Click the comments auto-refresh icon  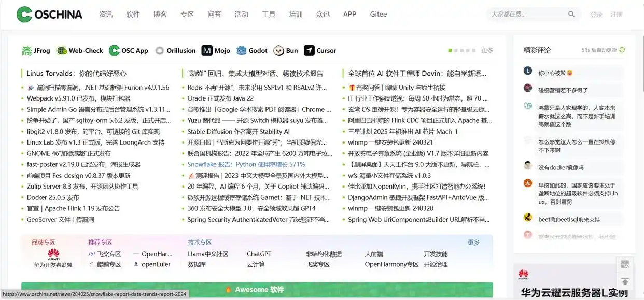[622, 50]
